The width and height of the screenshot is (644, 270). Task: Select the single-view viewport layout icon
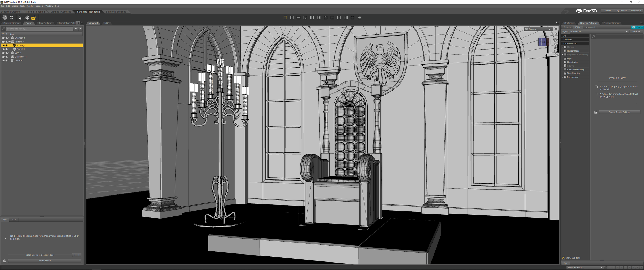point(285,18)
